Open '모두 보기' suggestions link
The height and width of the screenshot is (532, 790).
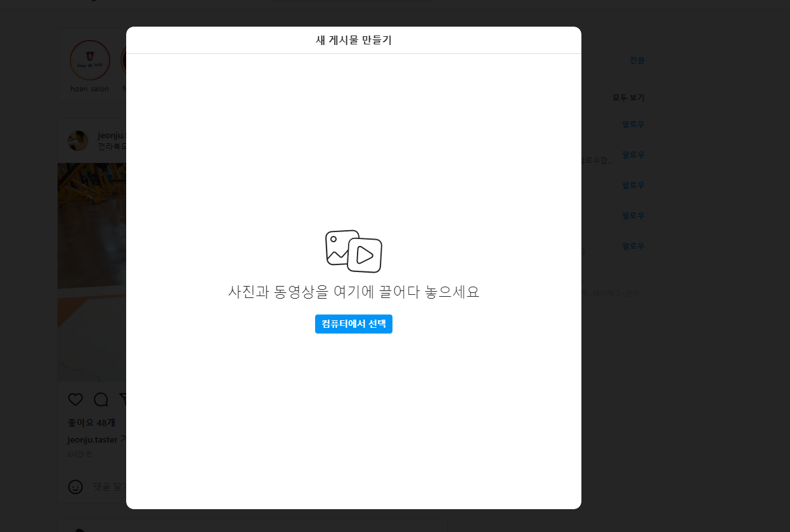pos(628,98)
